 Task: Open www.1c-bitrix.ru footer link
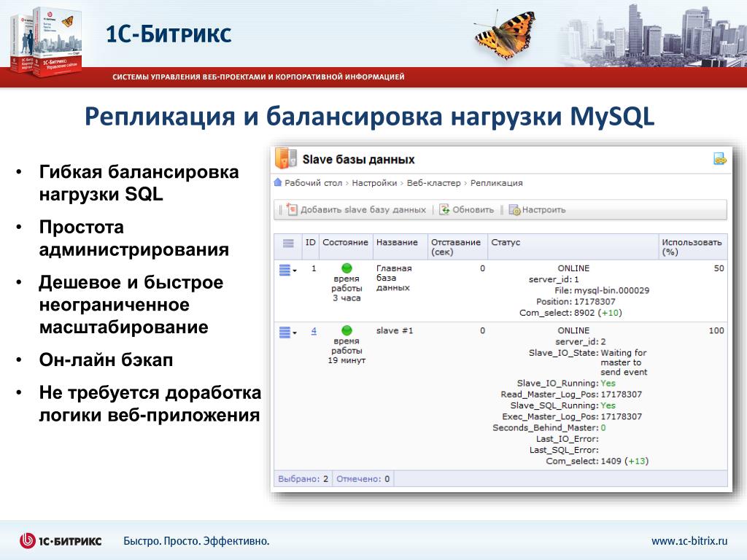pyautogui.click(x=689, y=541)
